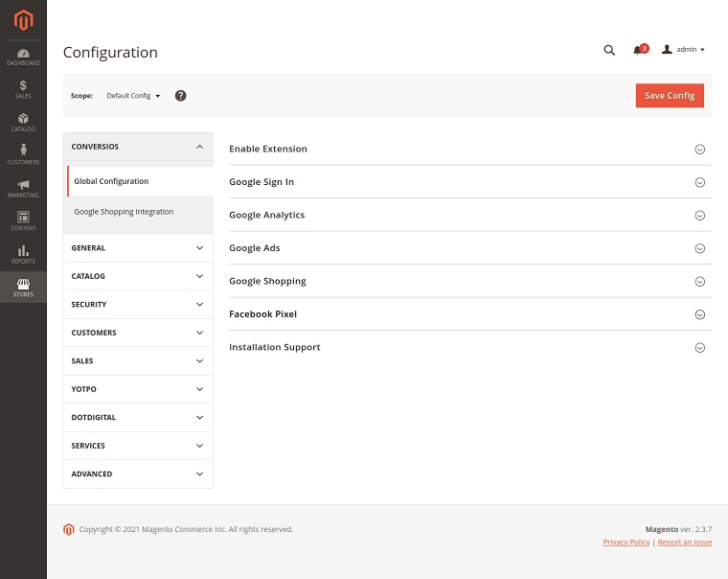Open the Content sidebar icon
Image resolution: width=728 pixels, height=579 pixels.
(23, 221)
